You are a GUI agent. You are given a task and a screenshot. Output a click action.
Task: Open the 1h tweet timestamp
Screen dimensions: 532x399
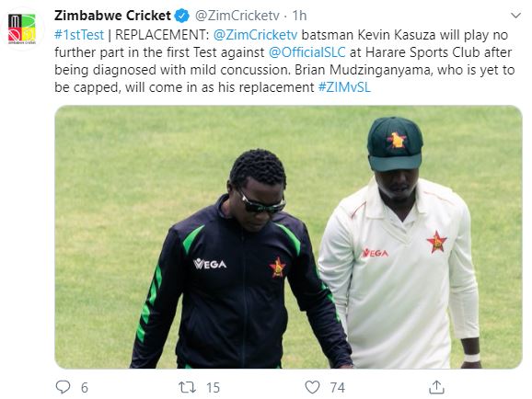[299, 16]
